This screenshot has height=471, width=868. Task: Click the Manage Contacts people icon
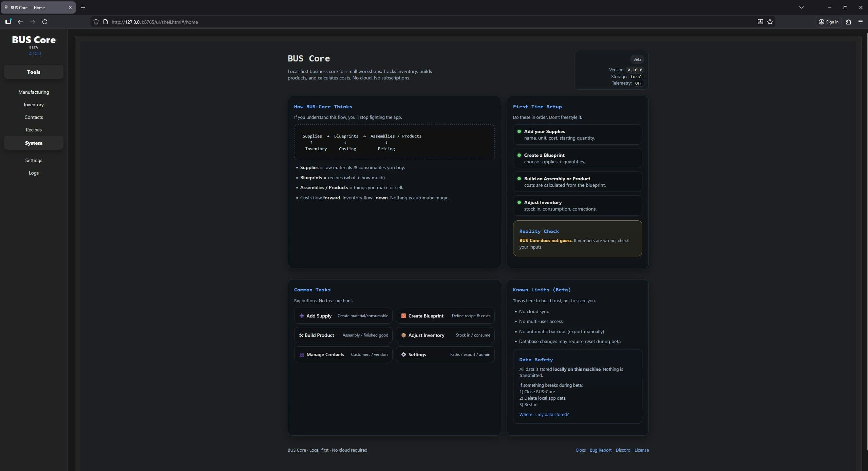(302, 355)
